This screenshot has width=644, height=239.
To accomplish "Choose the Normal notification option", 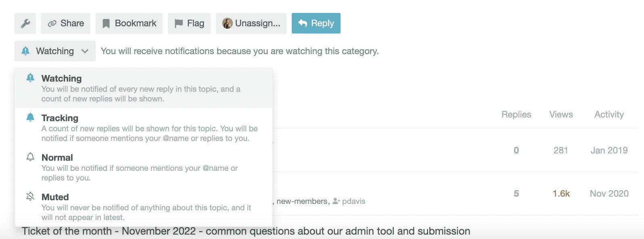I will [57, 157].
